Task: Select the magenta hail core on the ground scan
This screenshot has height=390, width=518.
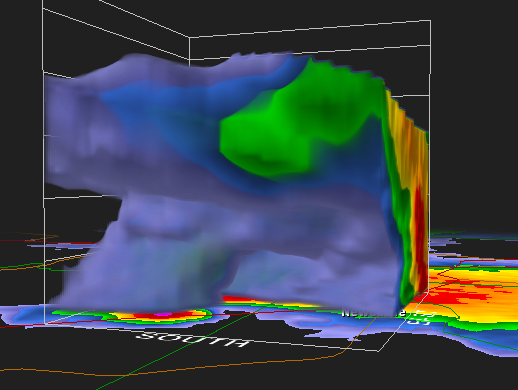Action: [162, 314]
